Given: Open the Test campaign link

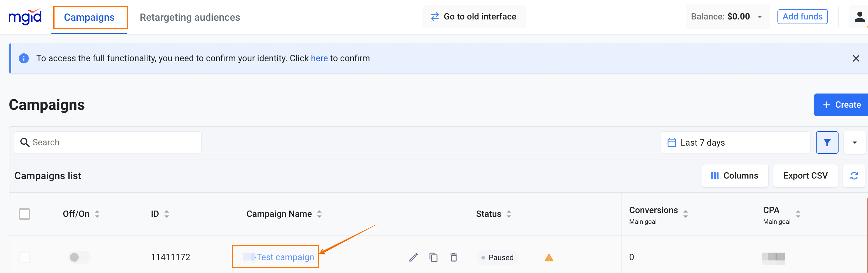Looking at the screenshot, I should [285, 257].
